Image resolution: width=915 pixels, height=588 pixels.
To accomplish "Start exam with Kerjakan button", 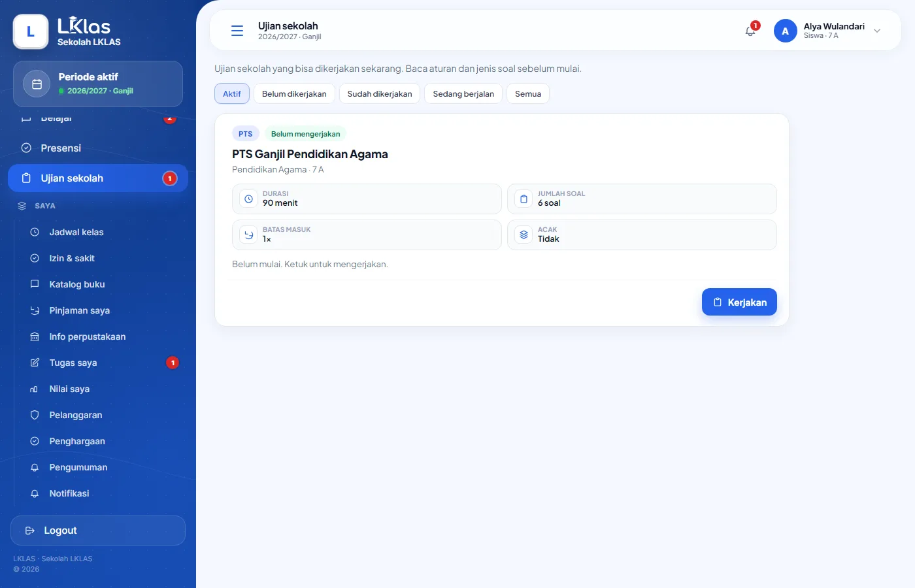I will [739, 302].
